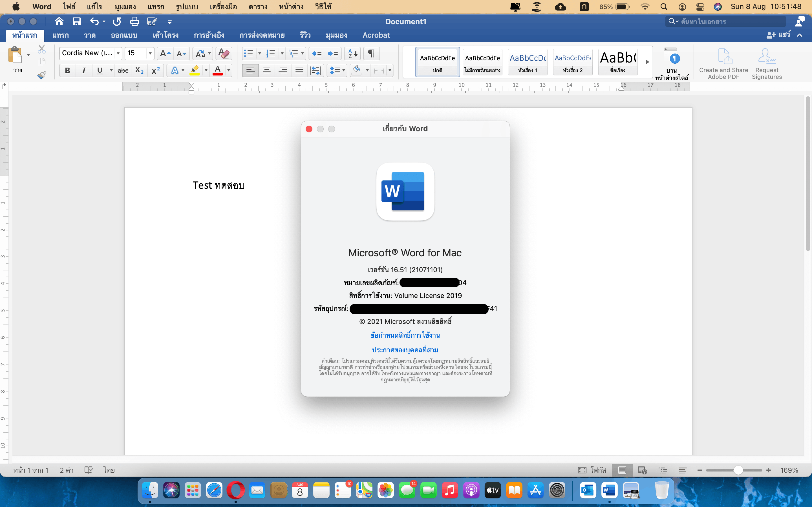Open the ข้อกำหนดสิทธิ์การใช้งาน license link

pyautogui.click(x=405, y=335)
